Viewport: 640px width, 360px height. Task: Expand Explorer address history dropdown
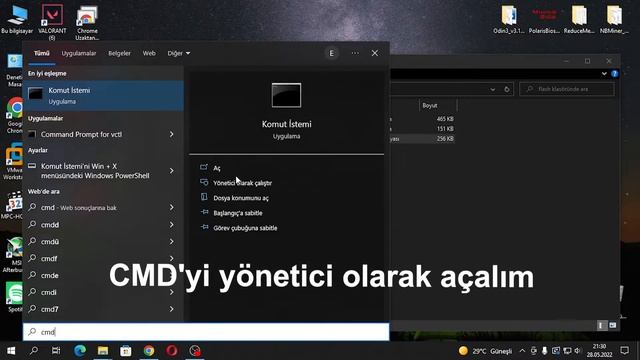pyautogui.click(x=493, y=89)
